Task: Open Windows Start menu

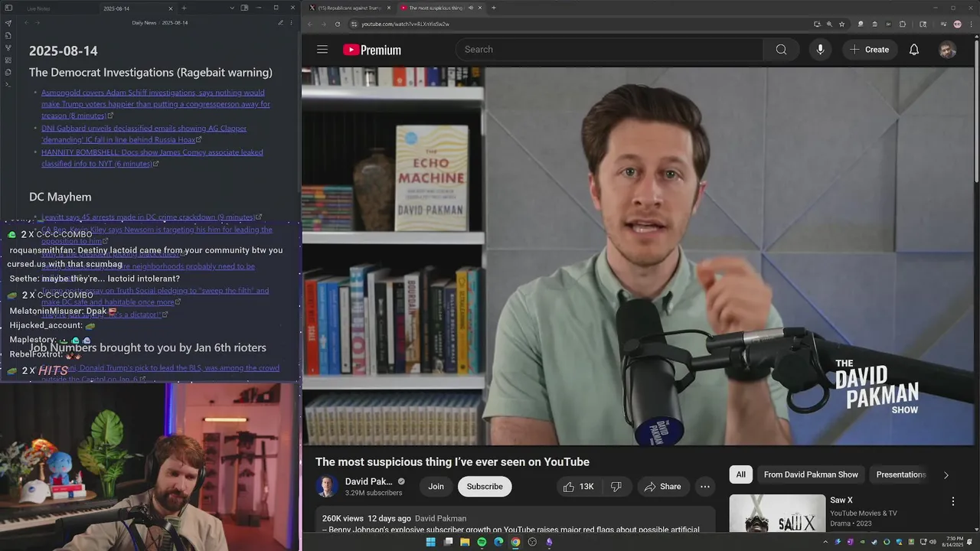Action: pos(430,542)
